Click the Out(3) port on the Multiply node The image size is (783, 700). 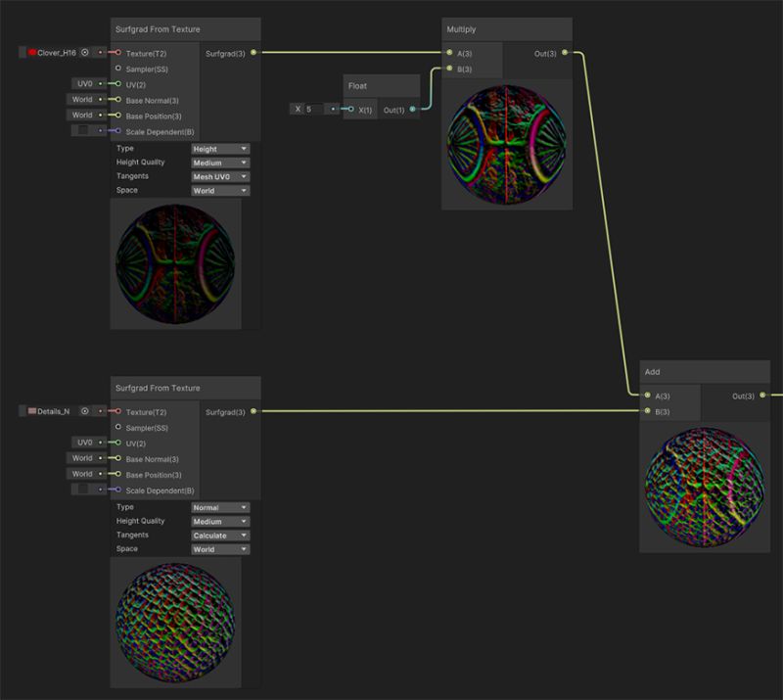point(566,55)
